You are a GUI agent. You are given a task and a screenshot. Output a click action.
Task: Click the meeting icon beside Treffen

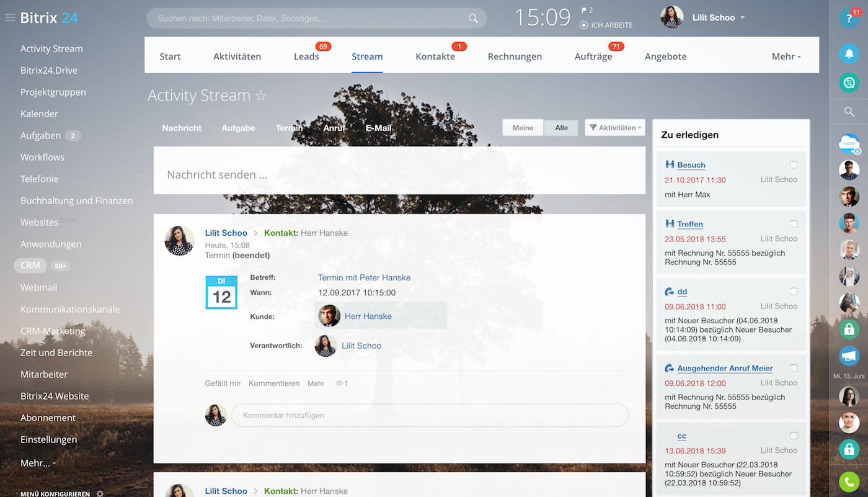670,223
